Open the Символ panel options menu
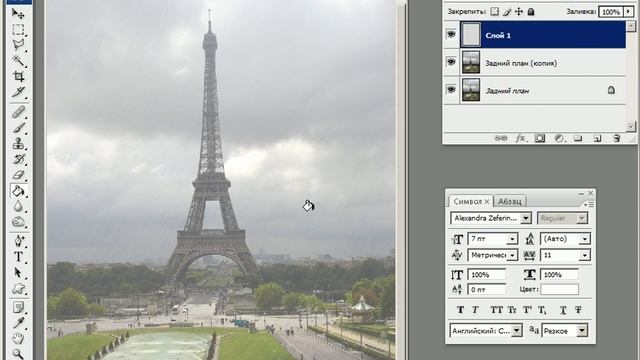Viewport: 640px width, 360px height. [589, 204]
